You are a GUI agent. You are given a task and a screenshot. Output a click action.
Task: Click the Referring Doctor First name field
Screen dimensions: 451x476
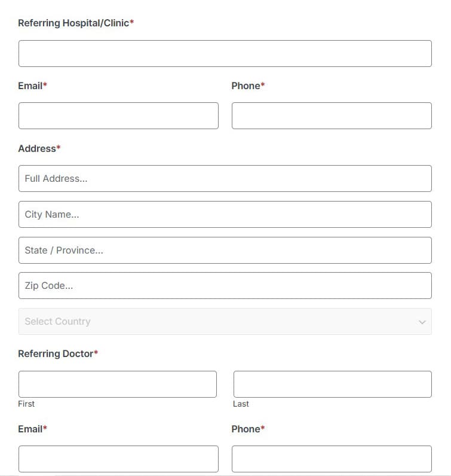118,384
